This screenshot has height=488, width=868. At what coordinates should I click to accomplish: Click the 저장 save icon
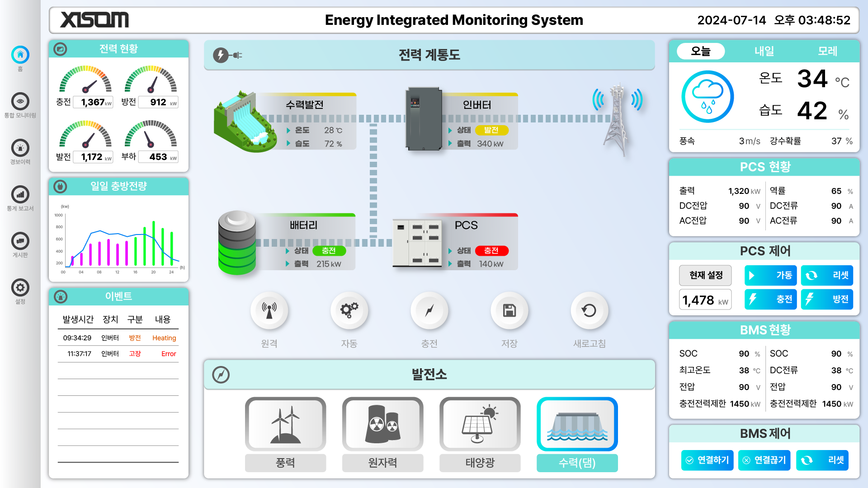point(509,310)
